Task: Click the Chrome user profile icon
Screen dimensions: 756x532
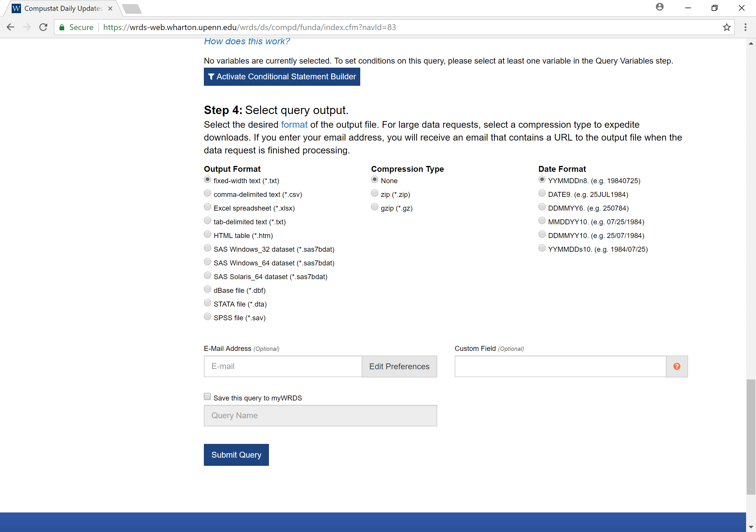Action: click(659, 7)
